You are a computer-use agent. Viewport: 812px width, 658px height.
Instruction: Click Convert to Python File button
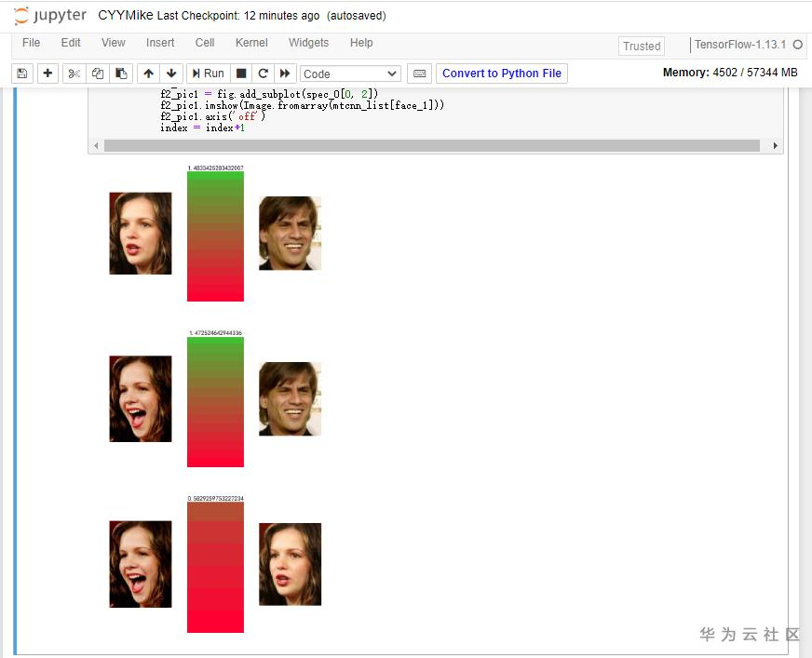[x=502, y=74]
